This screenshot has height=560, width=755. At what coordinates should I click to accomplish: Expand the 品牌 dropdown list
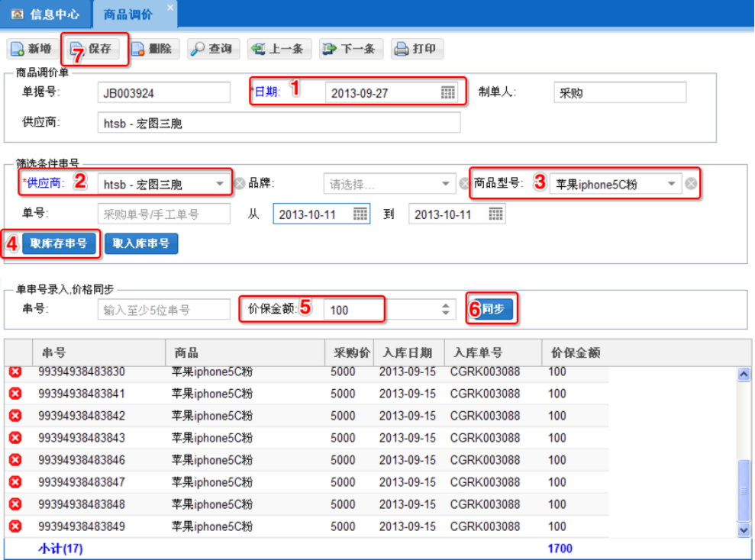click(x=447, y=184)
